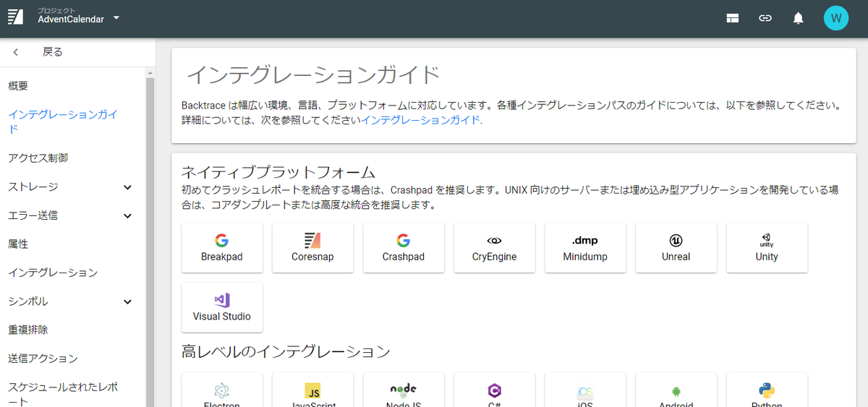Open the C# integration card
Viewport: 868px width, 407px height.
coord(495,390)
